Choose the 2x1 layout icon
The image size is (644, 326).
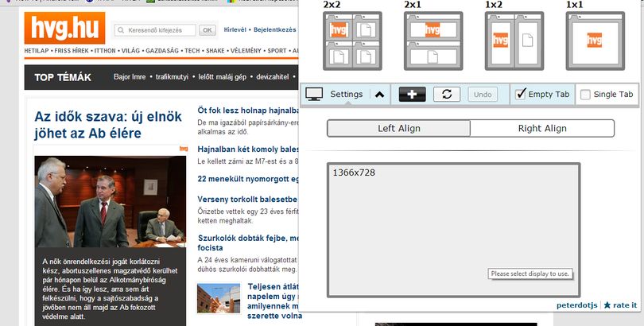[433, 41]
